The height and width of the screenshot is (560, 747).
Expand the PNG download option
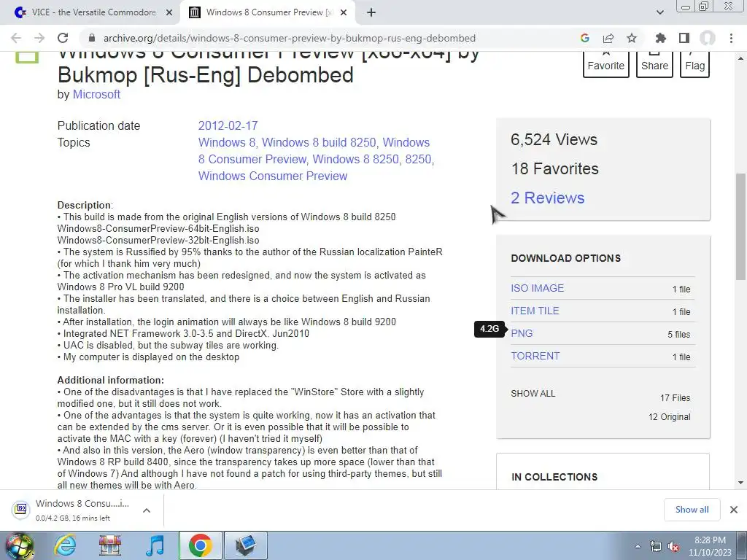[522, 333]
